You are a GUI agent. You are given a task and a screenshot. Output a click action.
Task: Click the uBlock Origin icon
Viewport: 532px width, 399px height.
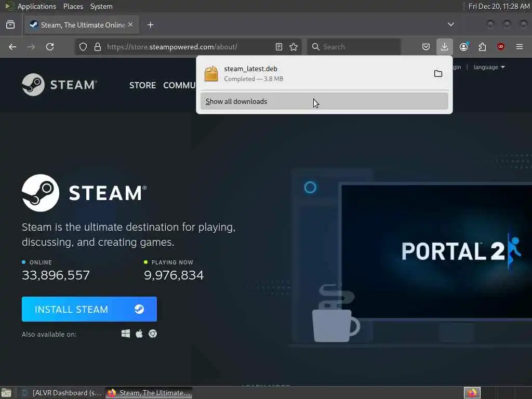click(x=501, y=47)
